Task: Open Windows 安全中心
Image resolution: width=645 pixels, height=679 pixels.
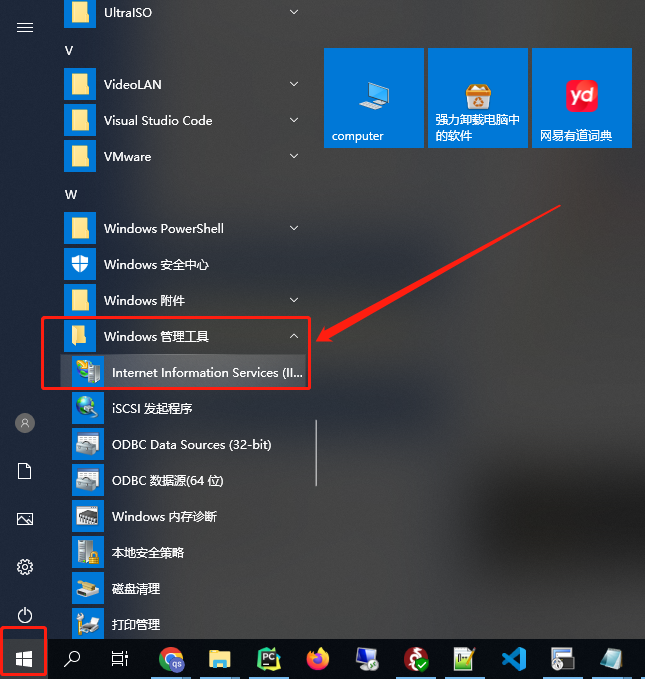Action: coord(184,264)
